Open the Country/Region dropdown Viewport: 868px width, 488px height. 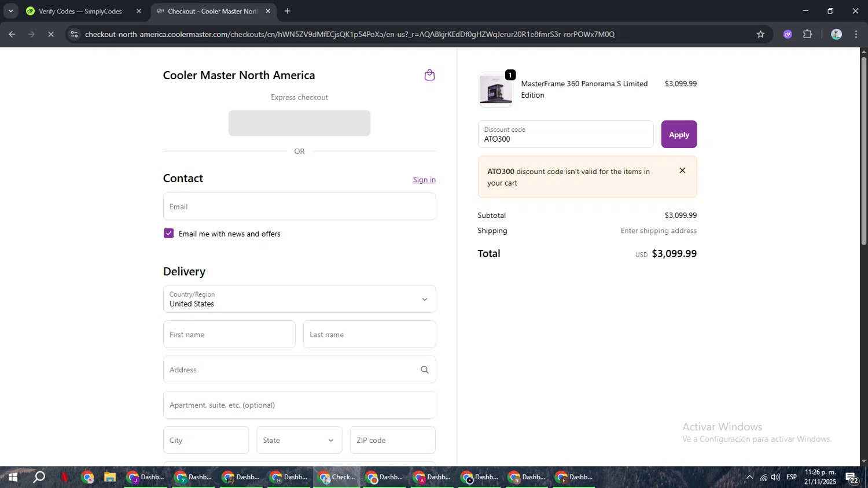point(299,299)
